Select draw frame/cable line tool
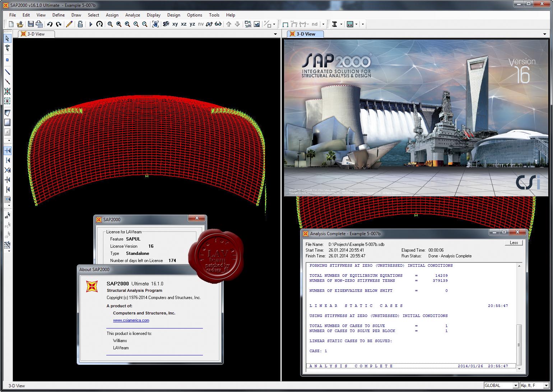This screenshot has width=553, height=392. (x=7, y=72)
